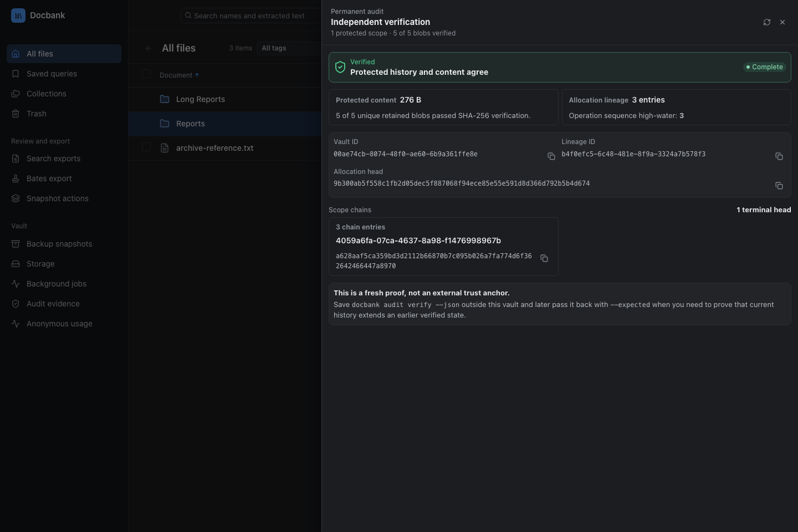Viewport: 798px width, 532px height.
Task: Click the '3 items' count label
Action: point(241,48)
